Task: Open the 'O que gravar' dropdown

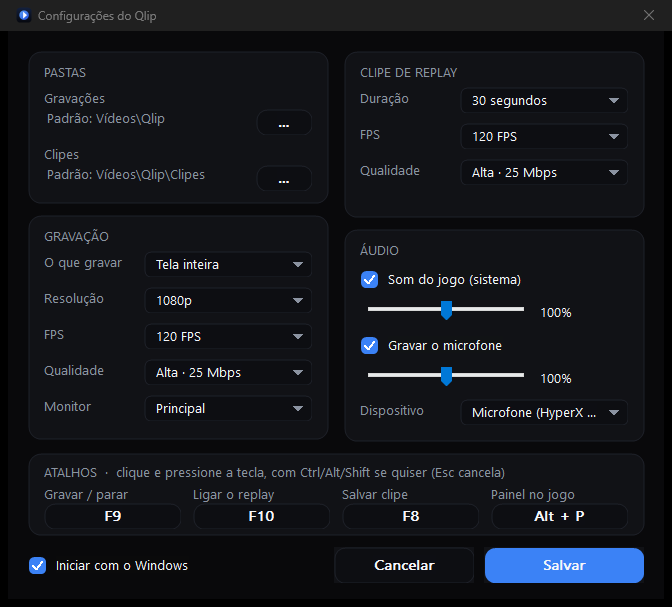Action: tap(228, 264)
